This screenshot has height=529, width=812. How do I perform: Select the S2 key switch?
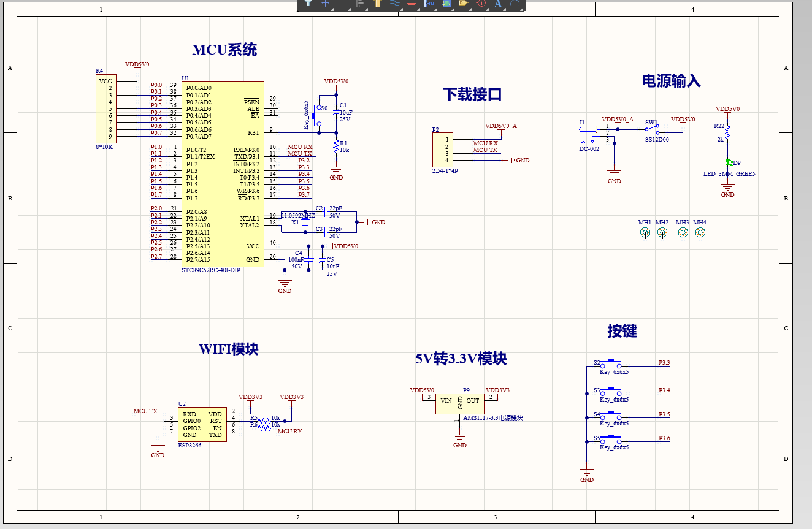click(611, 363)
